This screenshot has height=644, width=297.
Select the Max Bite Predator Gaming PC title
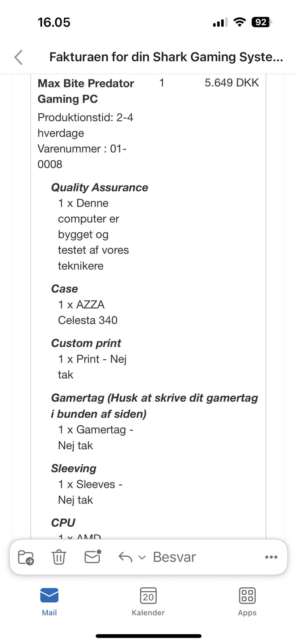(x=86, y=91)
